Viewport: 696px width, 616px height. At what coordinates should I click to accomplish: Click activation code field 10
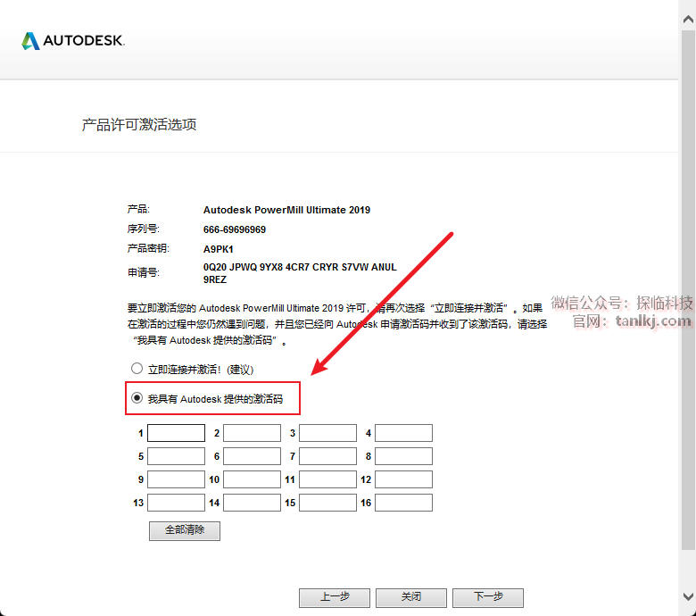[253, 479]
